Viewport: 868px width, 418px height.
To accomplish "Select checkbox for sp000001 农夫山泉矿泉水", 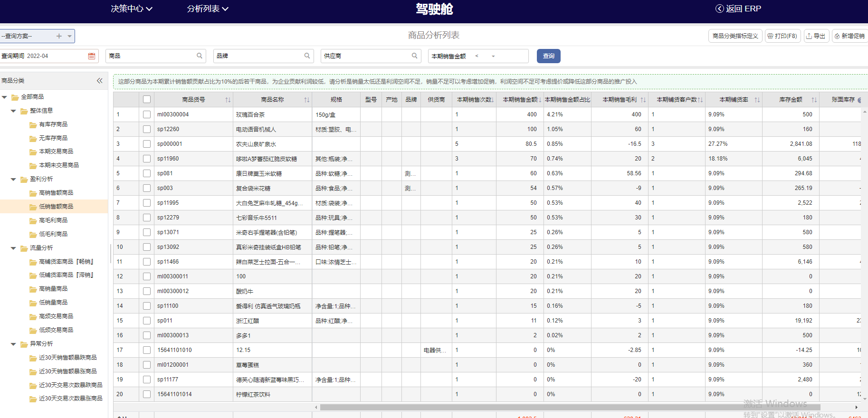I will [147, 144].
